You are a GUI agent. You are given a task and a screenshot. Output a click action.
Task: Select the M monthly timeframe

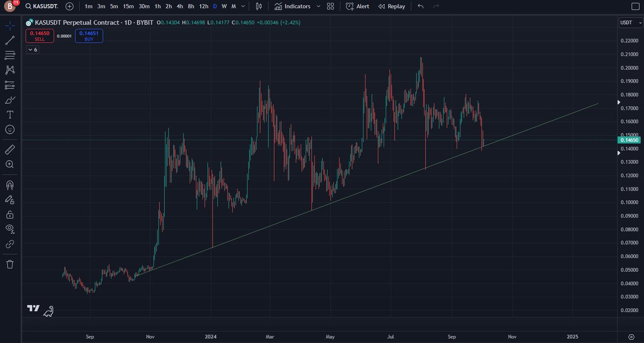pos(233,6)
